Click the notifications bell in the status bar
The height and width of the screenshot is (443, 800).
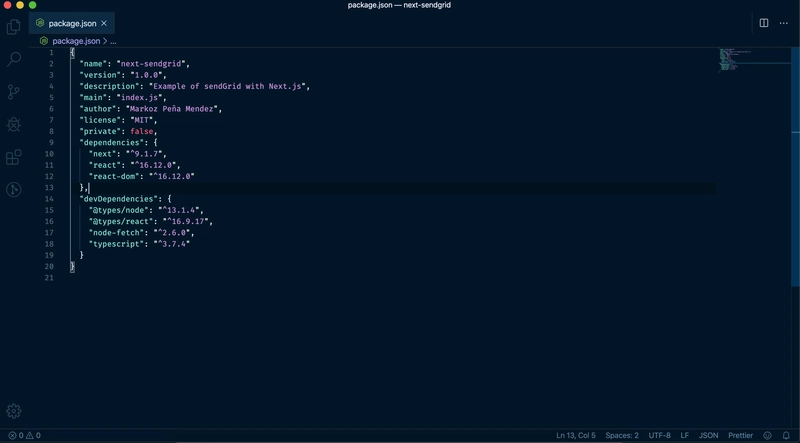pyautogui.click(x=786, y=436)
